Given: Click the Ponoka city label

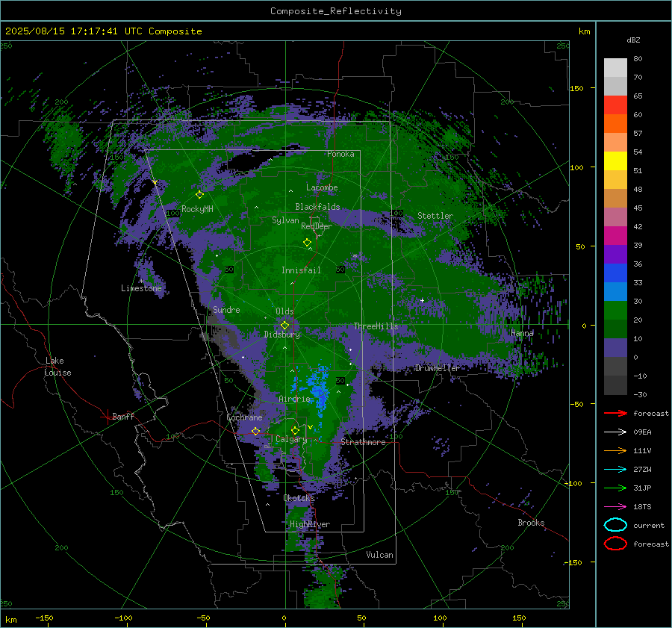Looking at the screenshot, I should [340, 154].
